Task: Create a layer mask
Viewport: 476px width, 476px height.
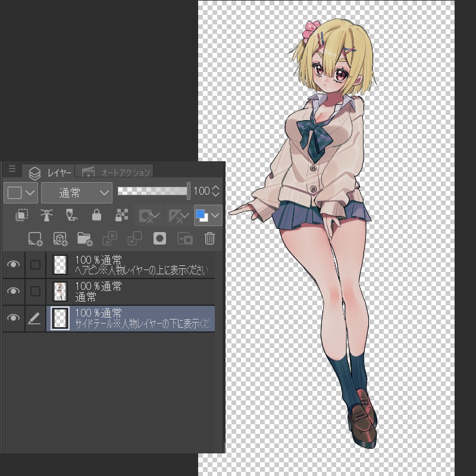Action: [x=159, y=238]
